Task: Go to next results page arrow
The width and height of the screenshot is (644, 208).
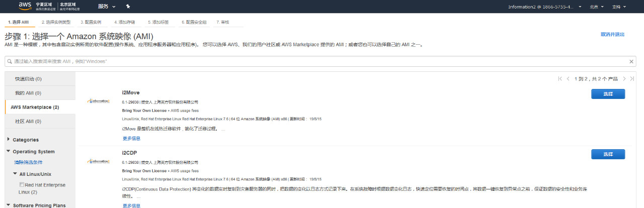Action: (x=624, y=79)
